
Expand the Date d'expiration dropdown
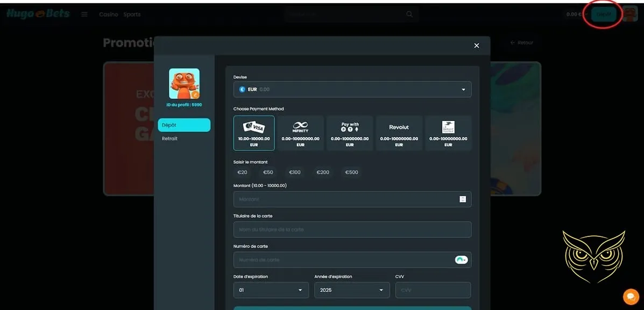pyautogui.click(x=271, y=290)
